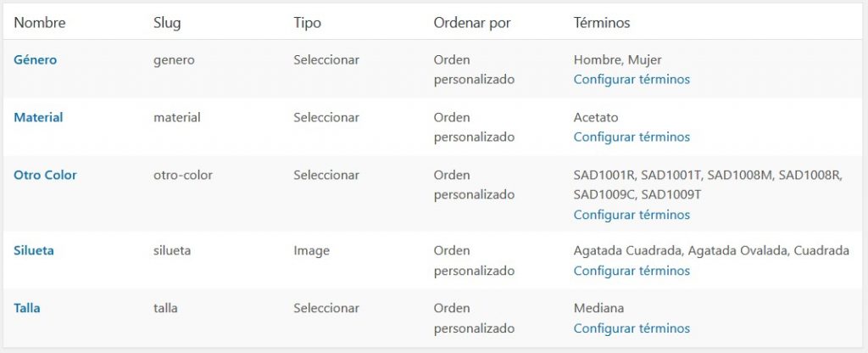Screen dimensions: 868x353
Task: Open the Género attribute link
Action: 36,60
